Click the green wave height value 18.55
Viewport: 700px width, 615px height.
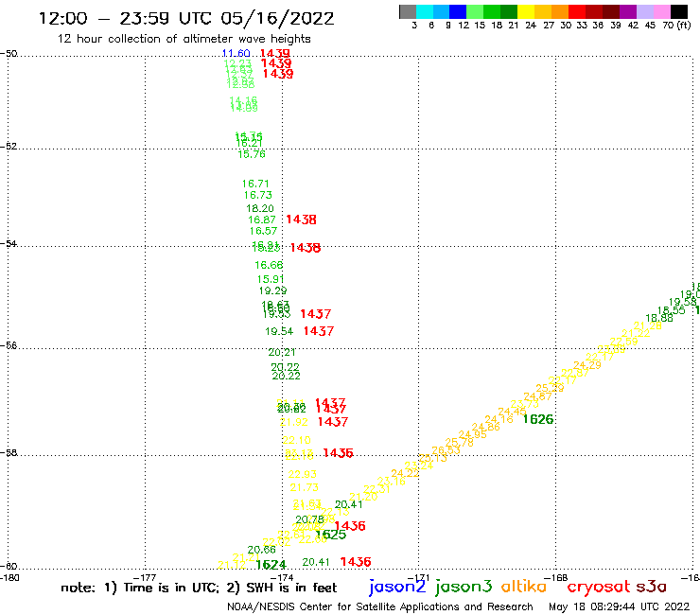(671, 310)
